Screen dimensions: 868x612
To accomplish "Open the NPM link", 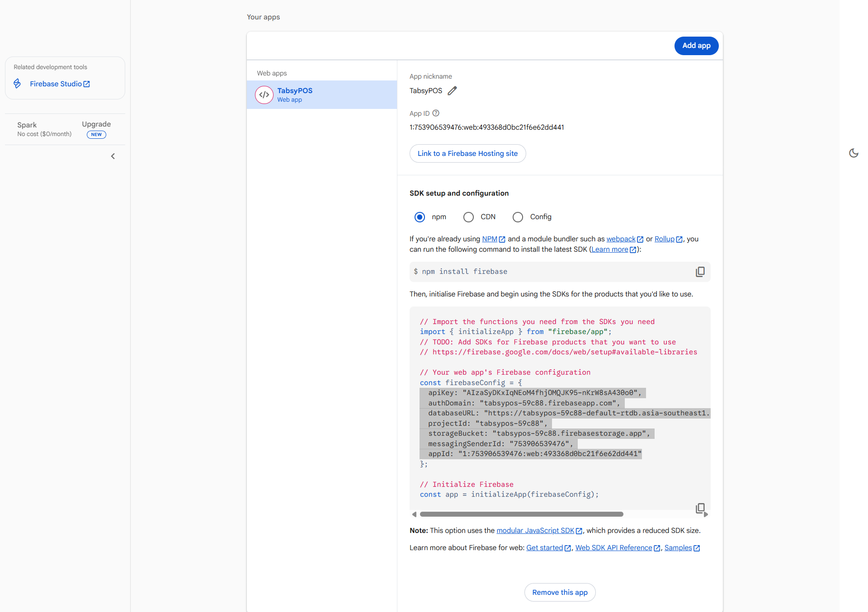I will (x=493, y=239).
